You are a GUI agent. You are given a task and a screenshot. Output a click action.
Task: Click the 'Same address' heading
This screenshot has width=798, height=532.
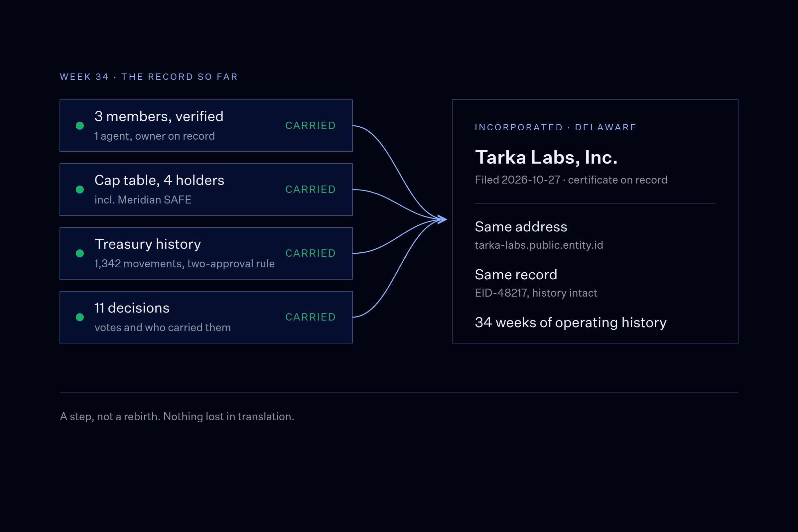pyautogui.click(x=521, y=227)
